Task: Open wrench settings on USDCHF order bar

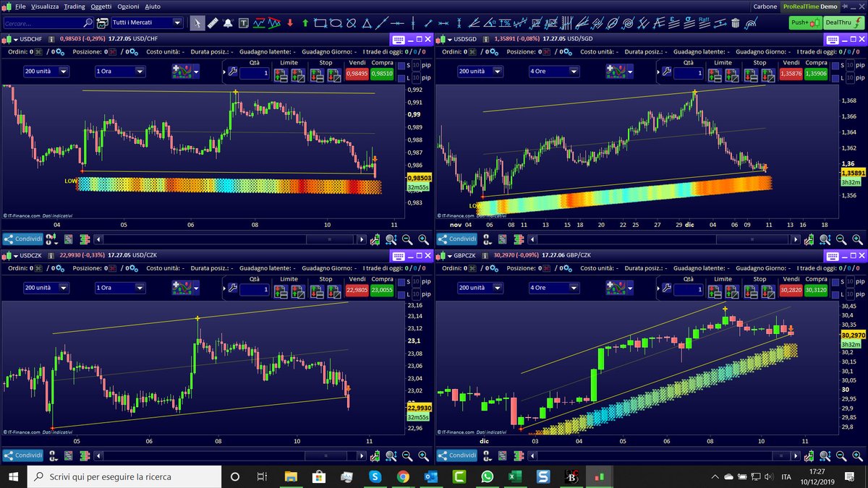Action: pyautogui.click(x=232, y=72)
